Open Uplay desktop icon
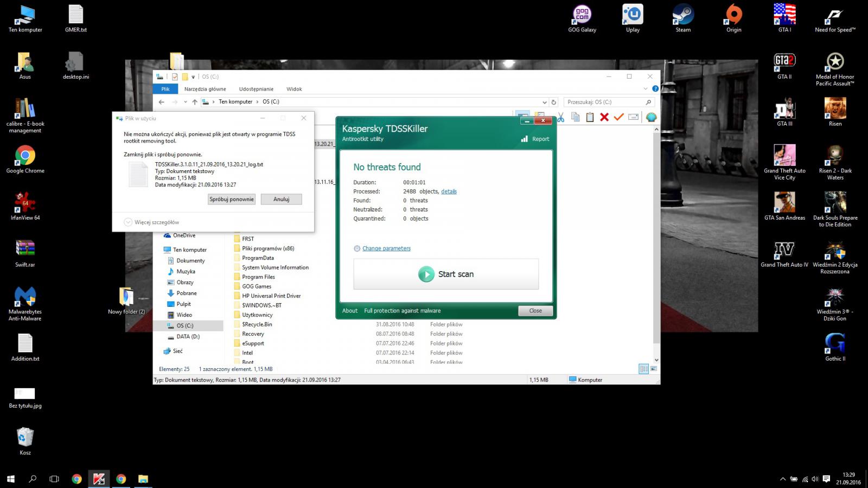Viewport: 868px width, 488px height. [633, 19]
